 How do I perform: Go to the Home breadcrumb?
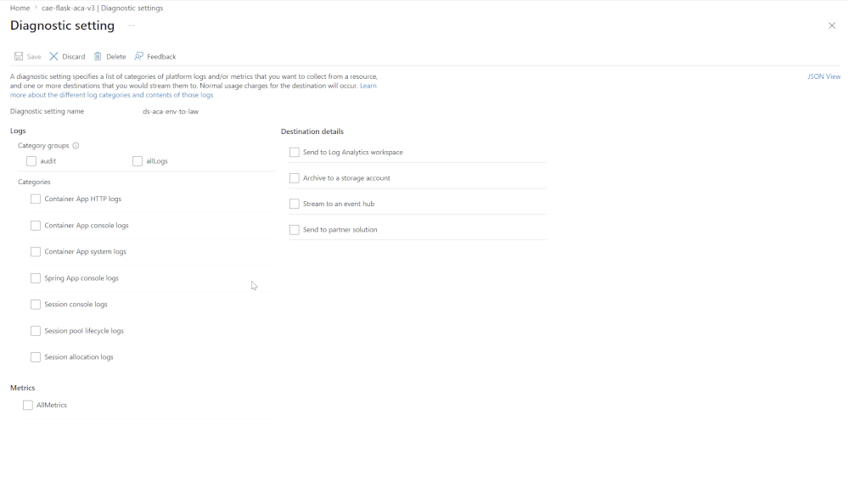click(x=20, y=8)
